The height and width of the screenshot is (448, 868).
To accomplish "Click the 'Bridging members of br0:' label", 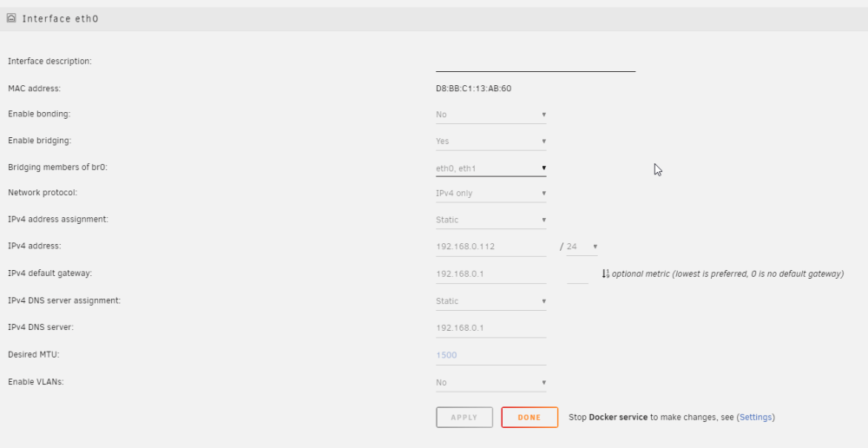I will [57, 168].
